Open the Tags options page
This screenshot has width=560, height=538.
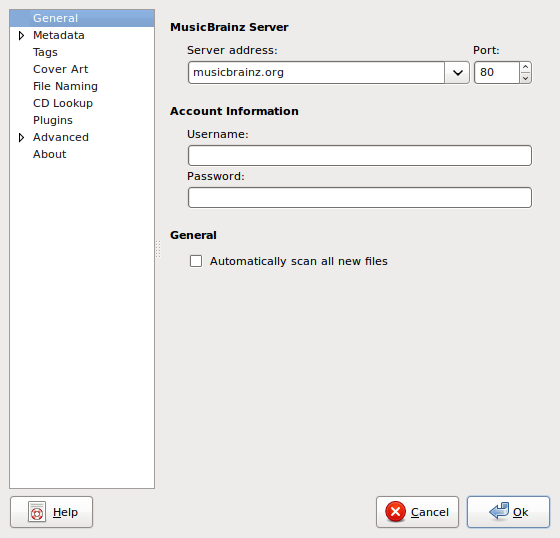pos(45,53)
